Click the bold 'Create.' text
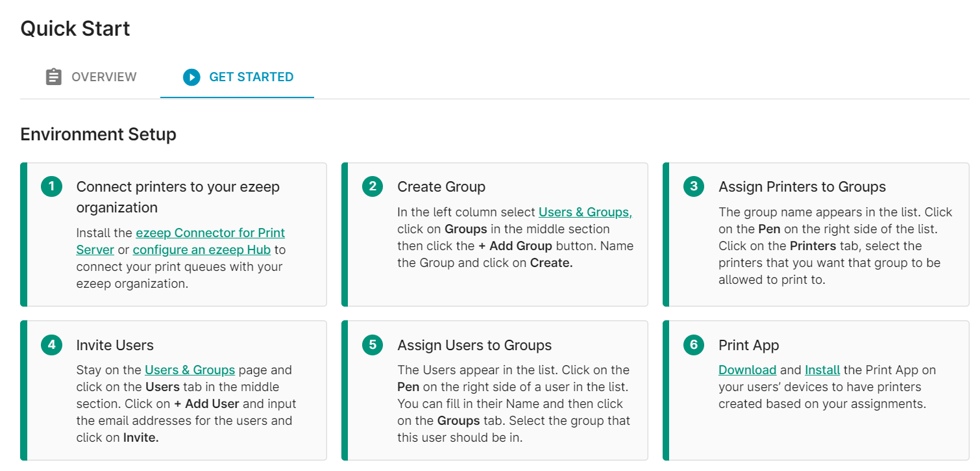980x471 pixels. pos(552,262)
